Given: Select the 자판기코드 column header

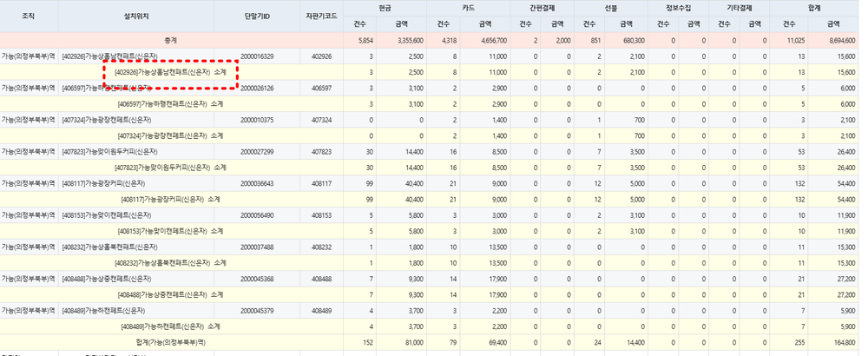Looking at the screenshot, I should click(320, 16).
